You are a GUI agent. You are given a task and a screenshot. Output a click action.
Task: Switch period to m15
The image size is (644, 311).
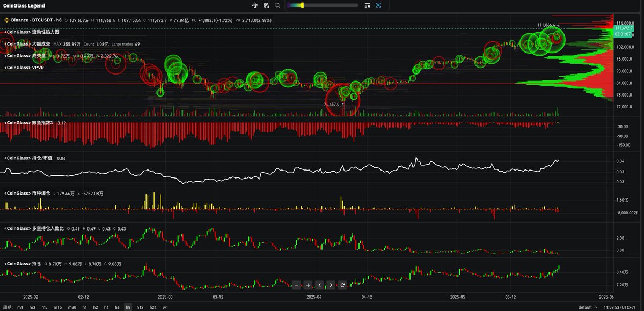[x=58, y=307]
